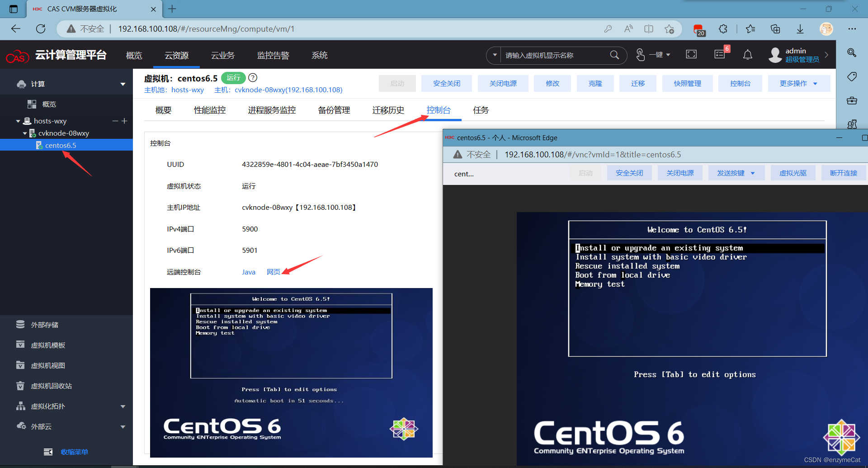The image size is (868, 468).
Task: Open the 云业务 top menu
Action: [223, 55]
